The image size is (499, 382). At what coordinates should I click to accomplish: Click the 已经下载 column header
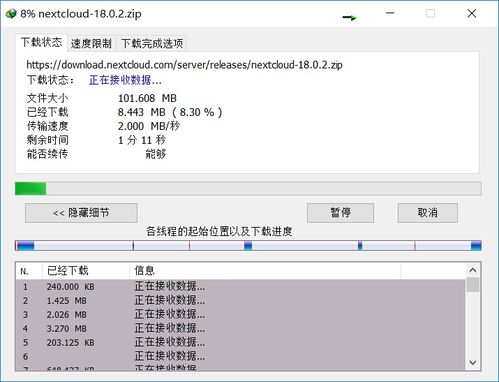tap(86, 271)
